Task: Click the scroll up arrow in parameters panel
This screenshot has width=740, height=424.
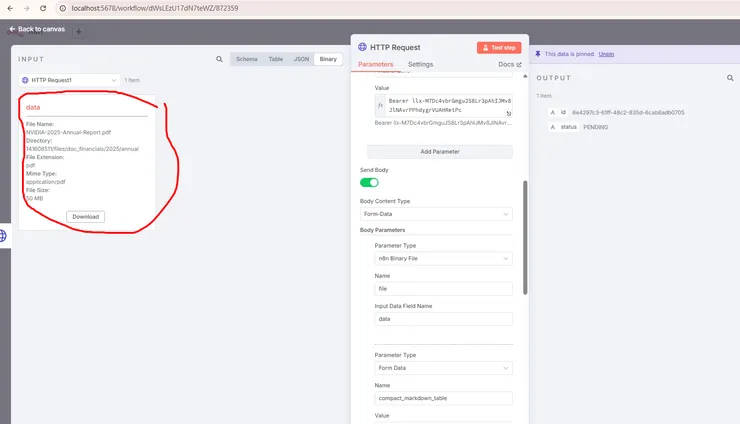Action: [x=525, y=76]
